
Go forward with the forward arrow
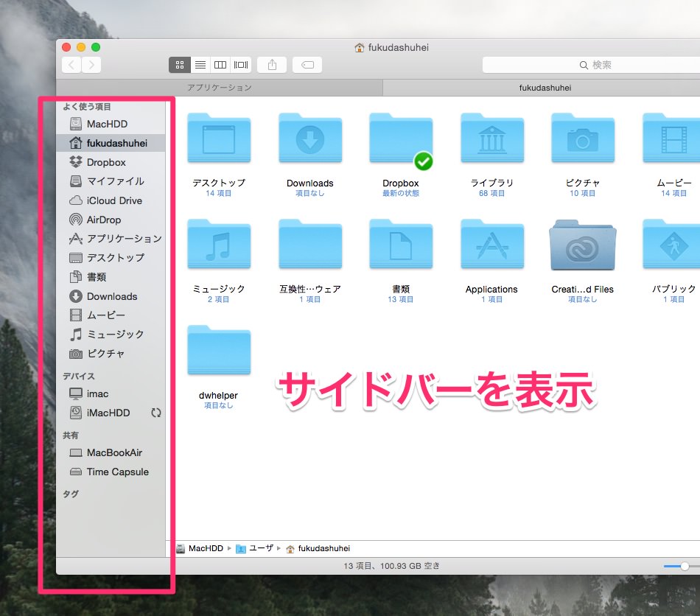coord(91,65)
